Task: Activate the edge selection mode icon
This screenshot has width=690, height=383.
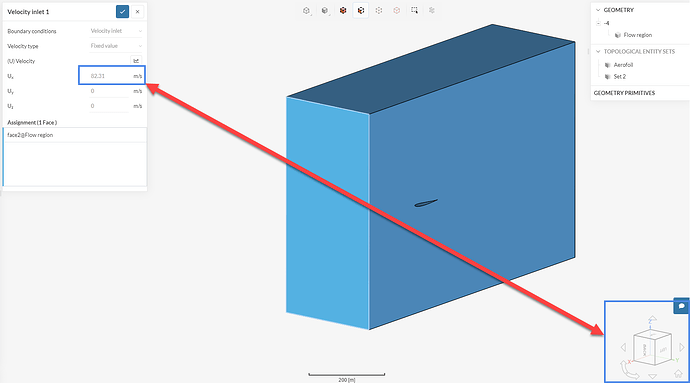Action: pyautogui.click(x=379, y=11)
